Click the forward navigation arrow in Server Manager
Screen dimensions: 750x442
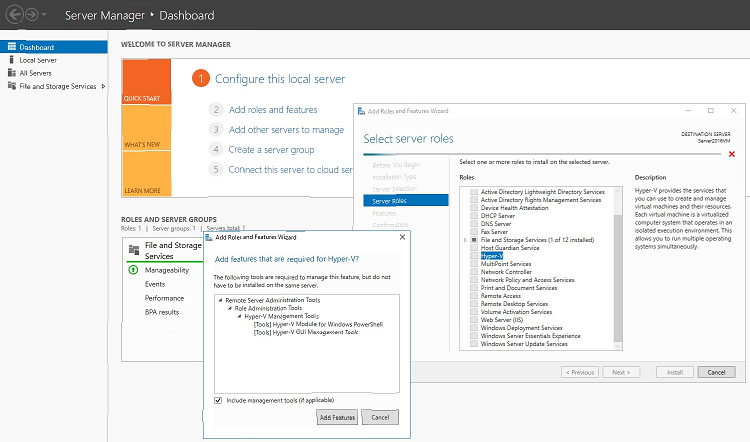(32, 14)
